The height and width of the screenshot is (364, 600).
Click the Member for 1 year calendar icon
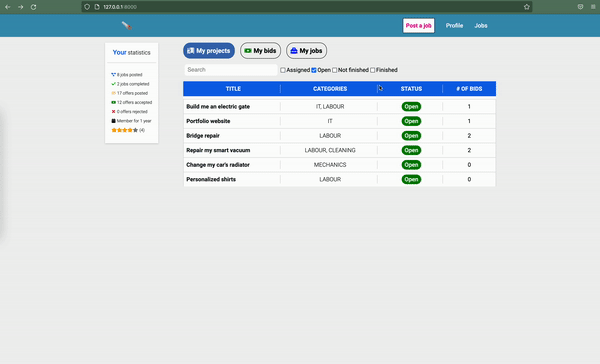point(113,121)
